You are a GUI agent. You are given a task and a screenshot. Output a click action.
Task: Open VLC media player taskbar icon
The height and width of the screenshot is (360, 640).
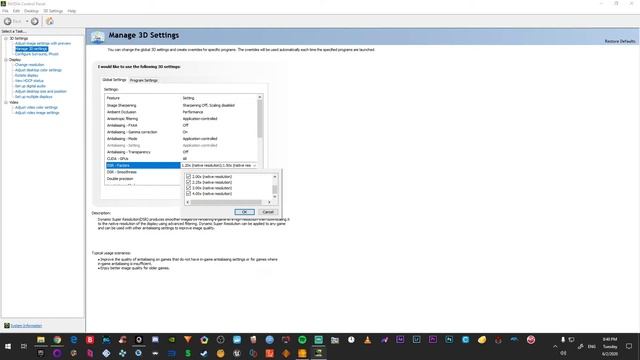pyautogui.click(x=367, y=340)
